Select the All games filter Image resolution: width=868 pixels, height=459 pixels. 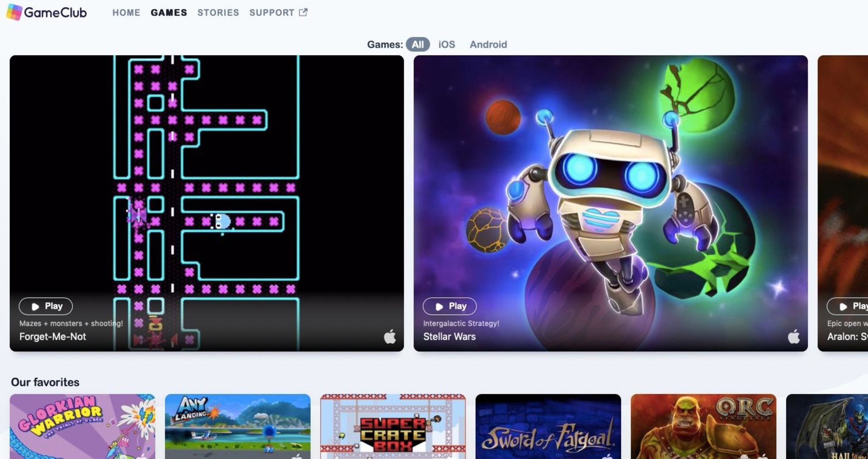tap(417, 45)
